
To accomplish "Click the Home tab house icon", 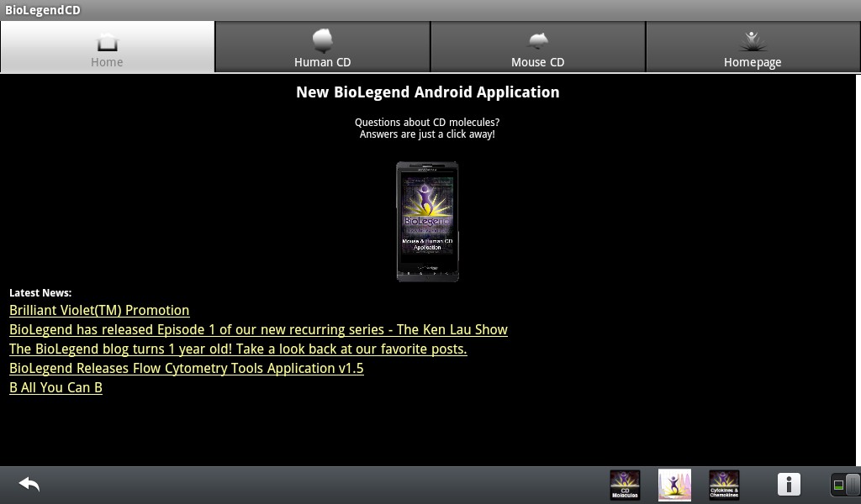I will click(107, 40).
